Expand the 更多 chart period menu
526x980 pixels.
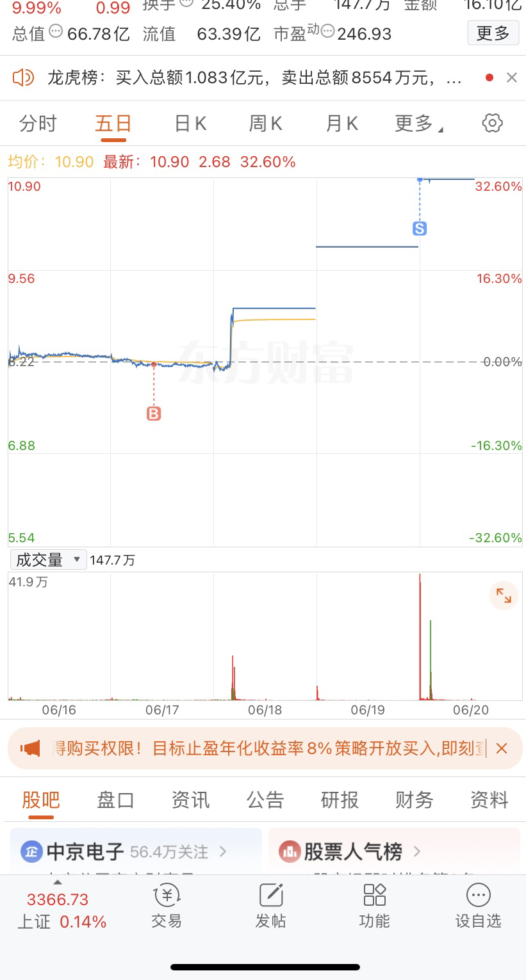pyautogui.click(x=419, y=123)
